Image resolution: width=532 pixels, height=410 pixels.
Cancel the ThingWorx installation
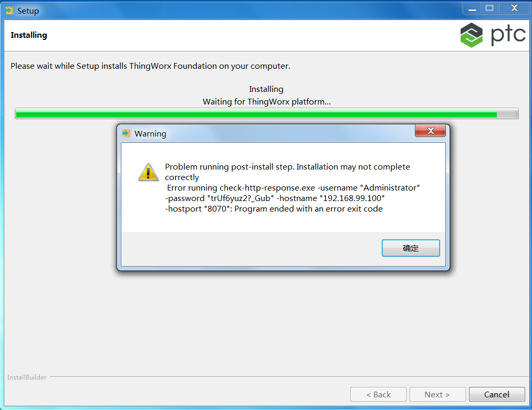pyautogui.click(x=497, y=394)
